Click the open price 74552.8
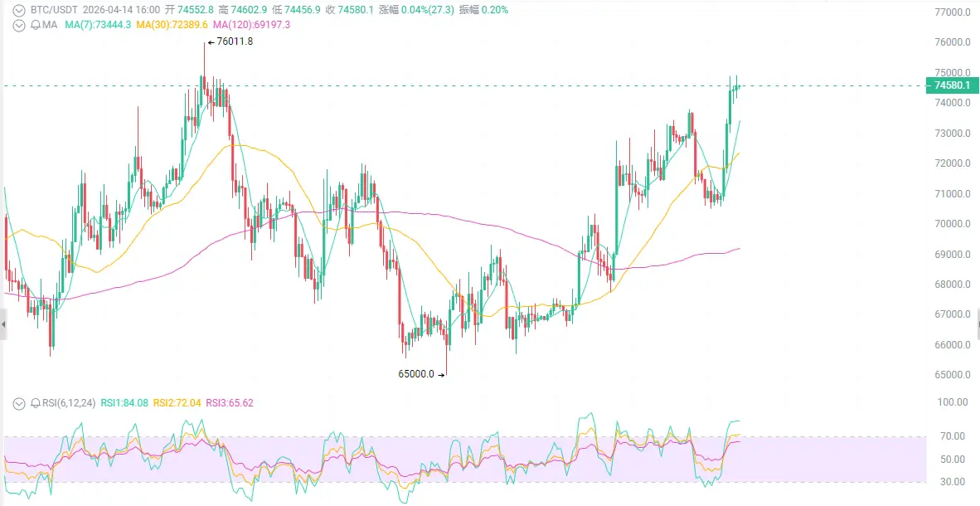 [x=194, y=10]
